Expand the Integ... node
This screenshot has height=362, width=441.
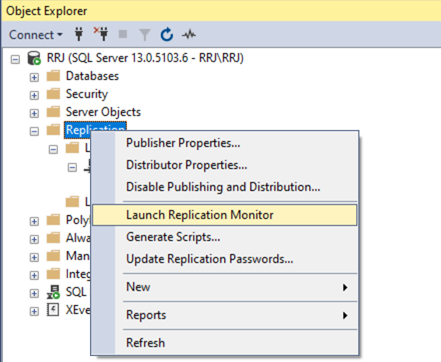pyautogui.click(x=34, y=275)
